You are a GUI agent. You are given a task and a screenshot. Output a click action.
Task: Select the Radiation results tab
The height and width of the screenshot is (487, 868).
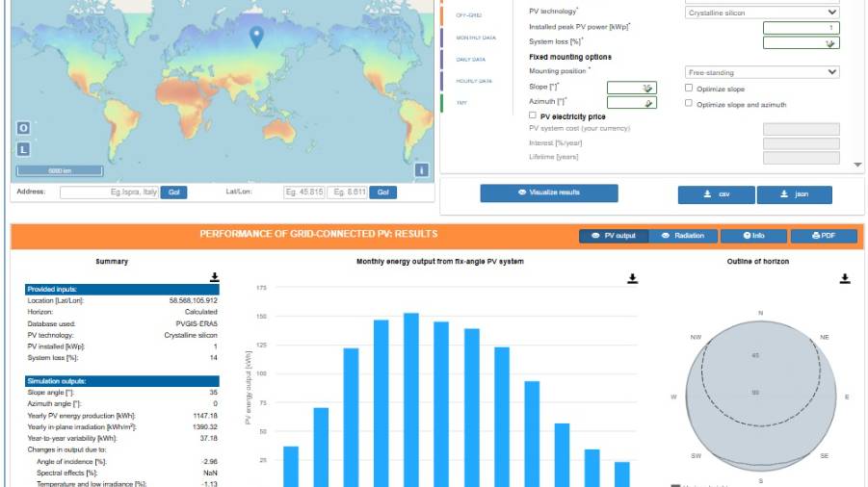click(x=682, y=236)
